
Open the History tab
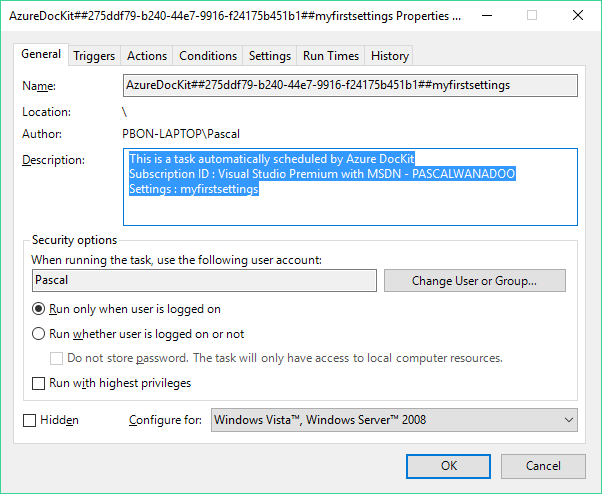point(389,56)
